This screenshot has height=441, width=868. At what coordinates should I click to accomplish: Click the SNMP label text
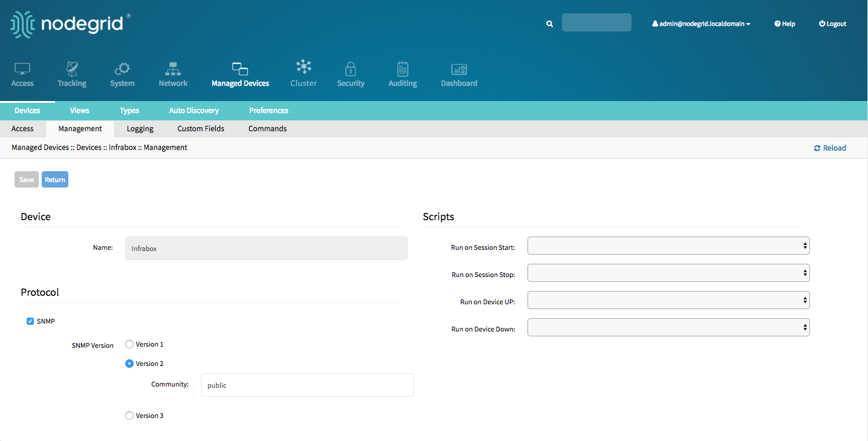click(46, 321)
